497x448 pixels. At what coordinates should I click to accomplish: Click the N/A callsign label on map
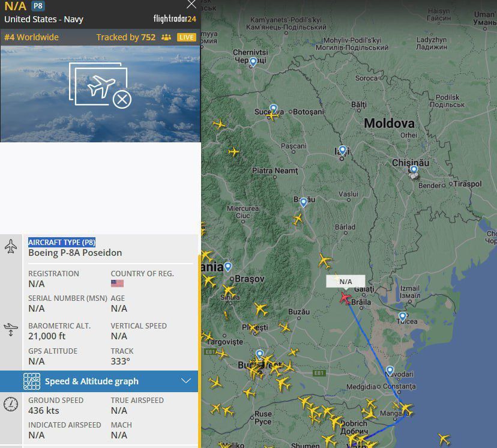click(346, 282)
